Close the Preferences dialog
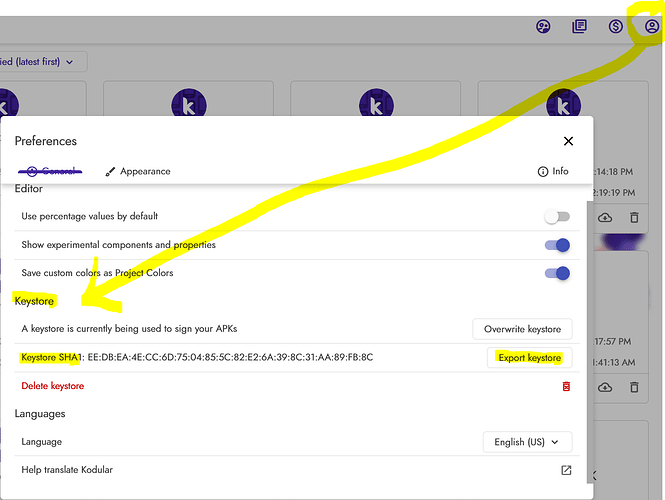 (568, 141)
